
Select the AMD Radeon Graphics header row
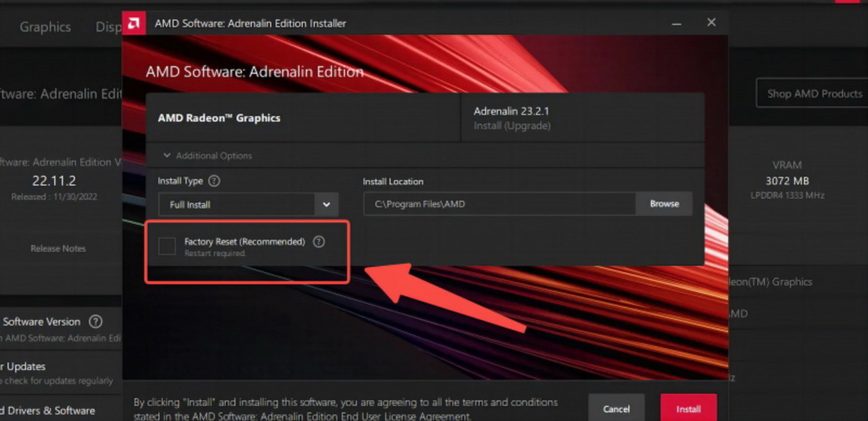point(303,118)
